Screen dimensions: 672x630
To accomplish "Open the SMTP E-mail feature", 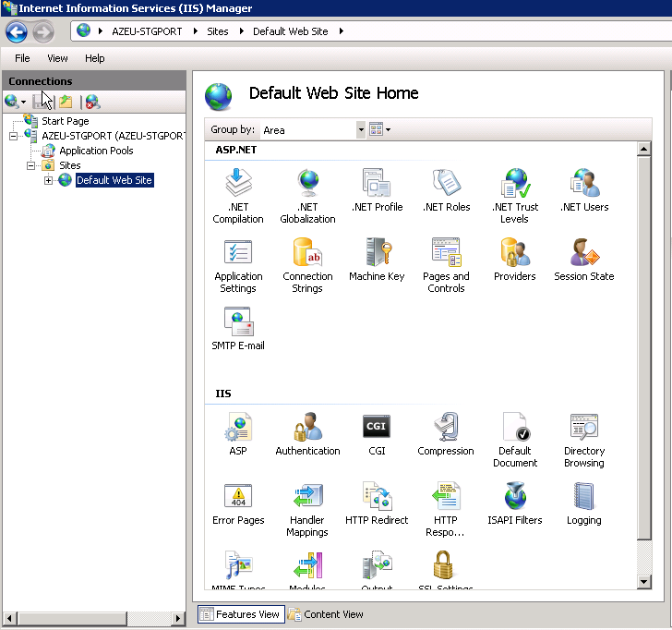I will [238, 329].
